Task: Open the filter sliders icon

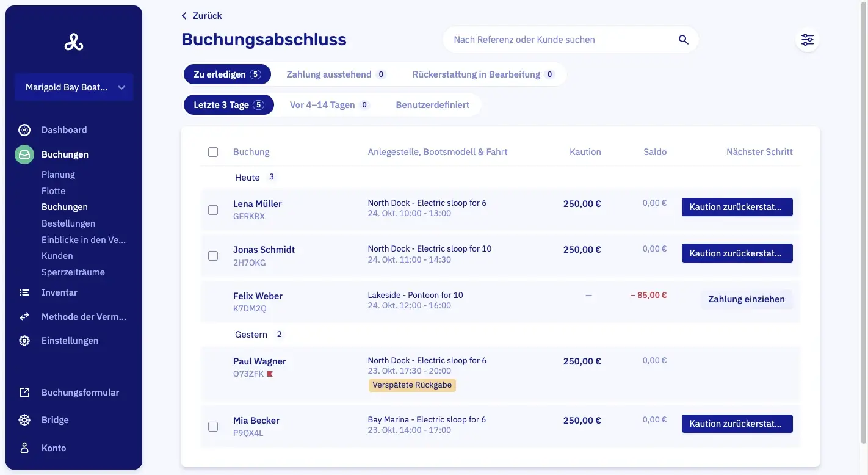Action: tap(808, 40)
